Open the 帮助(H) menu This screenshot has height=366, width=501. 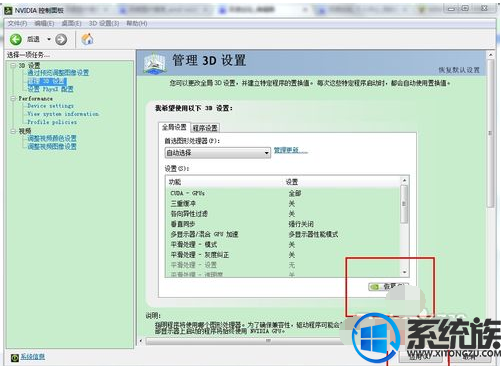[137, 23]
